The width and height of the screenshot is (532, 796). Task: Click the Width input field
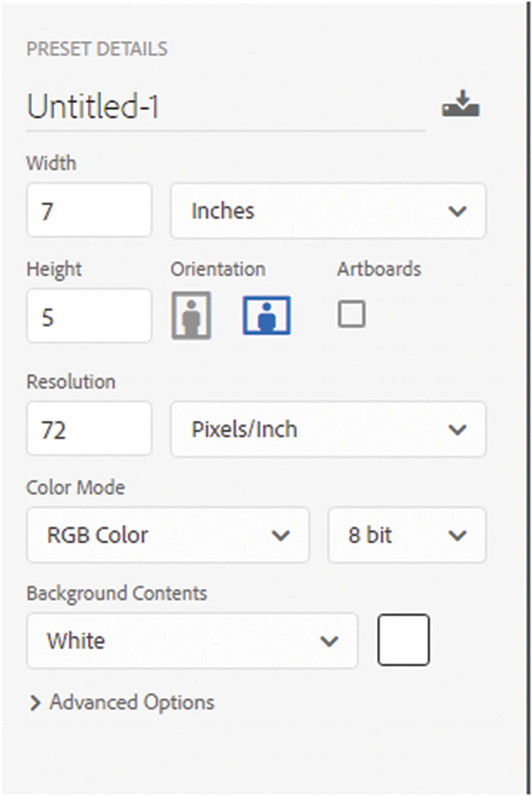coord(89,211)
